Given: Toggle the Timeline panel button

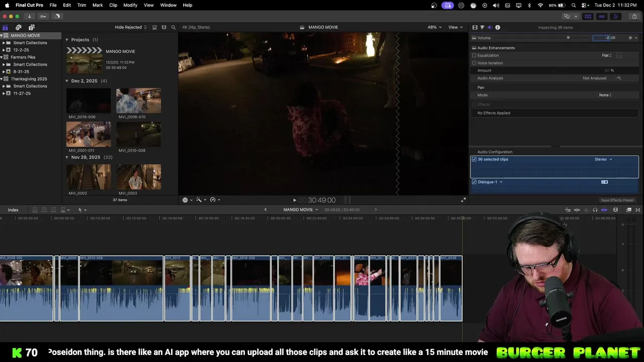Looking at the screenshot, I should tap(602, 16).
